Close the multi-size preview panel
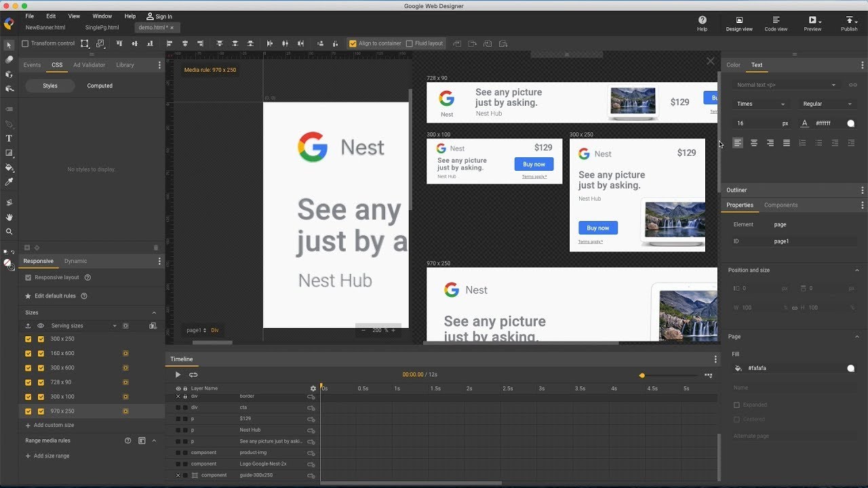Screen dimensions: 868x488 point(711,61)
